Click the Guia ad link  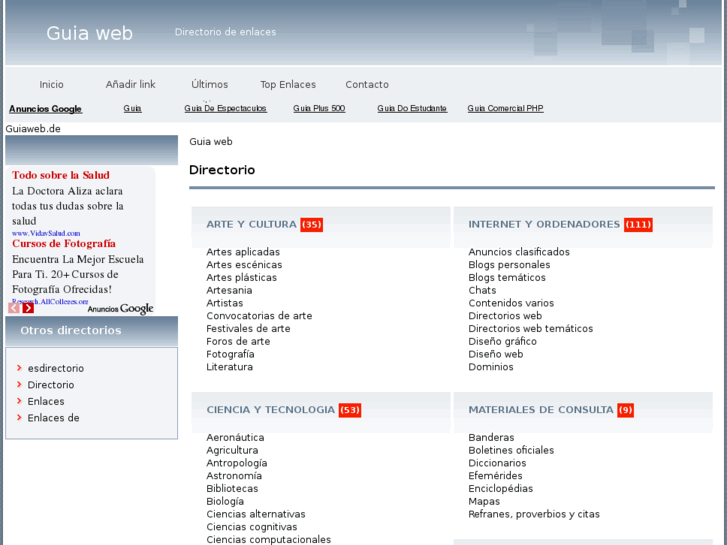[x=132, y=108]
